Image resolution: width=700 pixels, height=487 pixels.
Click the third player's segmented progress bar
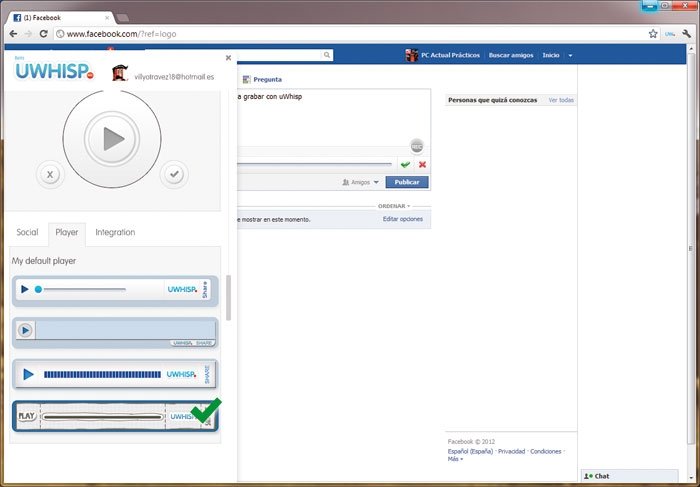[x=102, y=375]
